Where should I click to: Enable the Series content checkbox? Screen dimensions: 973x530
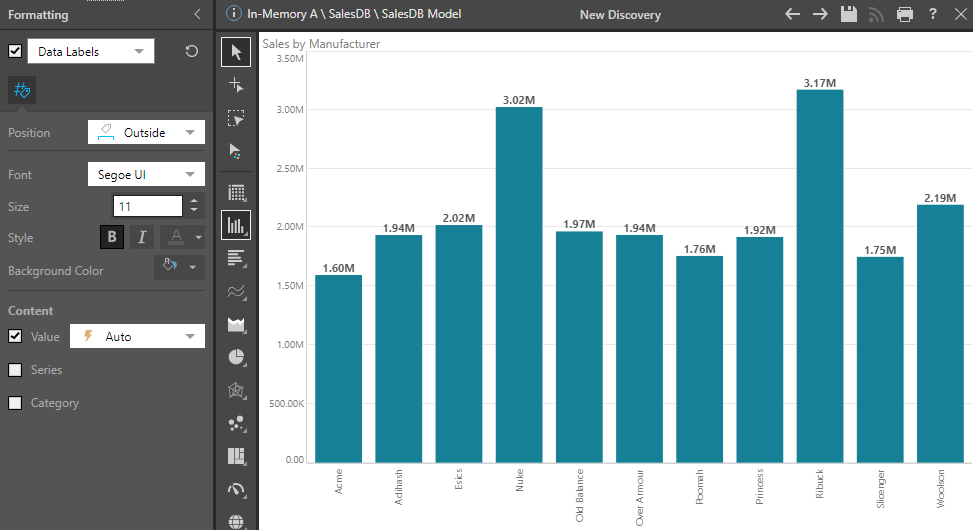pyautogui.click(x=15, y=370)
